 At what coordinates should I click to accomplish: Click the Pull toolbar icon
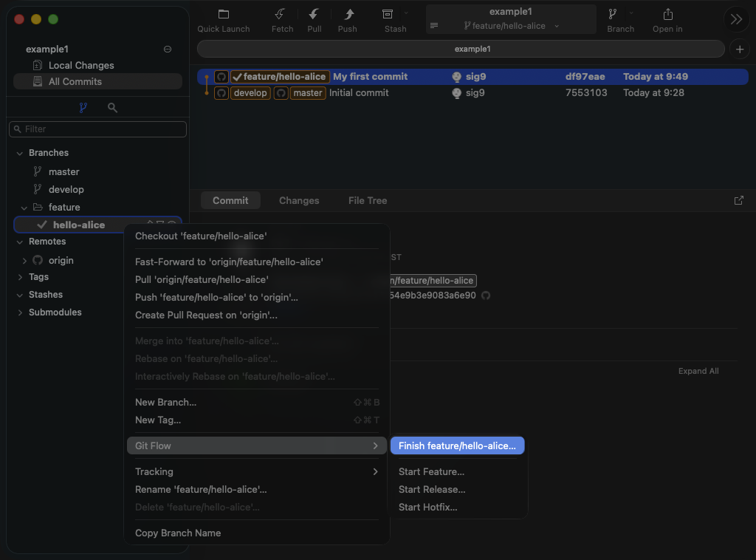[314, 15]
